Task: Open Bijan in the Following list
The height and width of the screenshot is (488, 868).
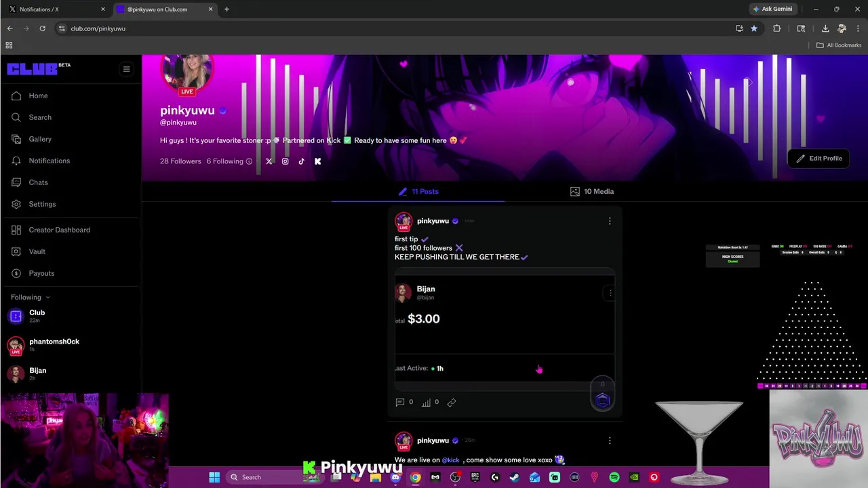Action: [x=27, y=373]
